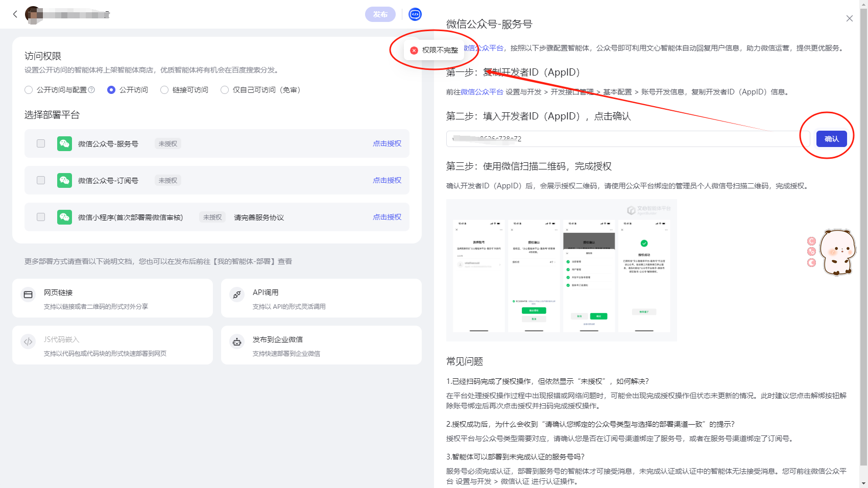The image size is (868, 488).
Task: Click the WeChat icon for 微信公众号-订阅号
Action: [x=64, y=180]
